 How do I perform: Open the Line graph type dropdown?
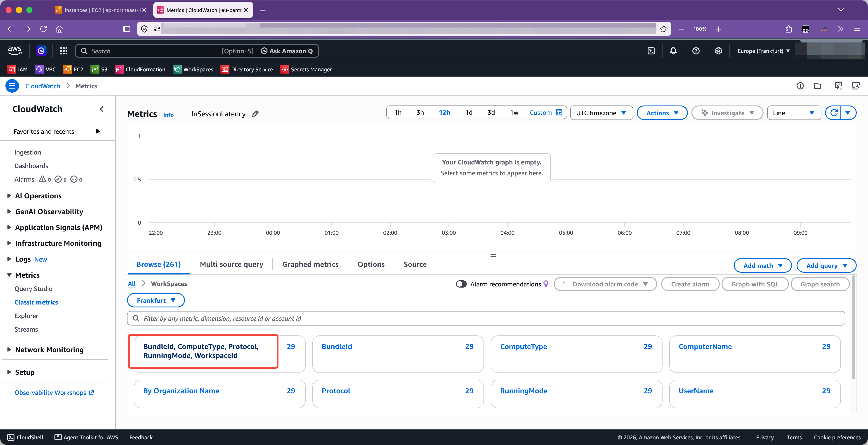coord(794,113)
